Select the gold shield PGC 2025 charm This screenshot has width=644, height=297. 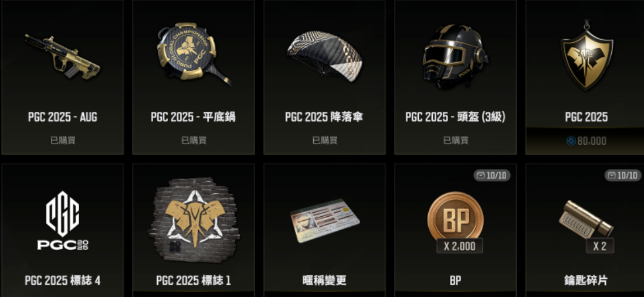[x=587, y=56]
